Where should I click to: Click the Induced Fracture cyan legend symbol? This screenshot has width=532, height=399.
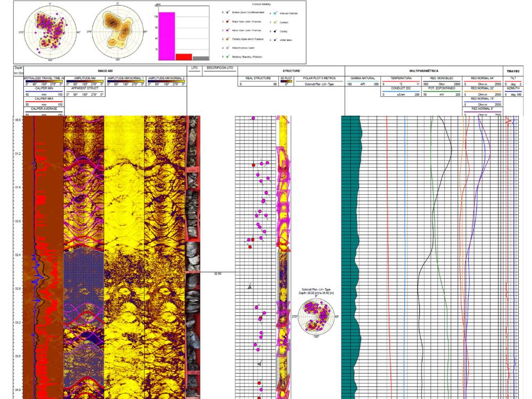(275, 13)
